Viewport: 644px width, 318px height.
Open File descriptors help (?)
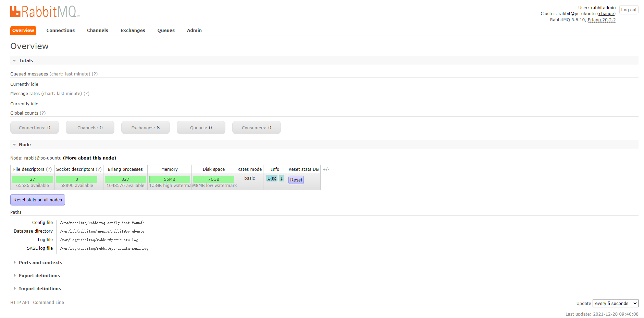pos(49,169)
